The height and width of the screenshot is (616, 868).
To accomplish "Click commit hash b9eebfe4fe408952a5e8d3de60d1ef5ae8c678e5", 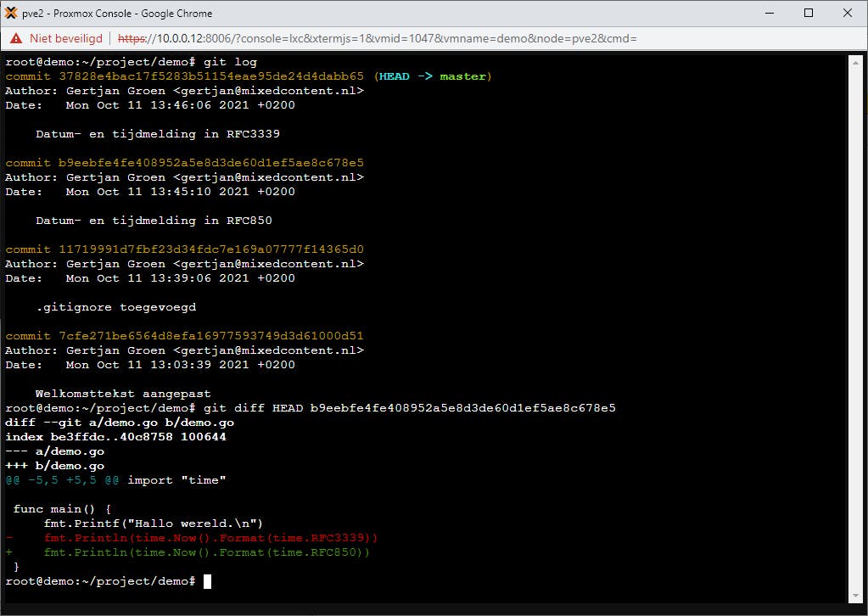I will 212,162.
